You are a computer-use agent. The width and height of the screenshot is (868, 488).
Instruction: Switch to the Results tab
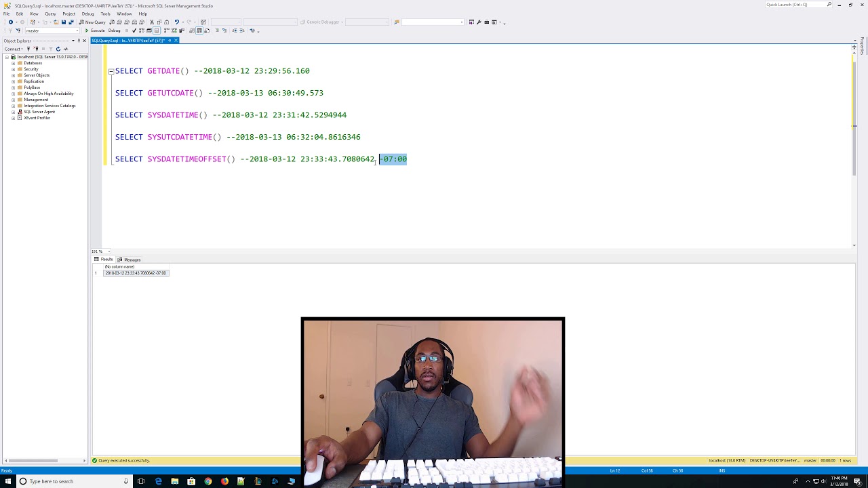(104, 260)
